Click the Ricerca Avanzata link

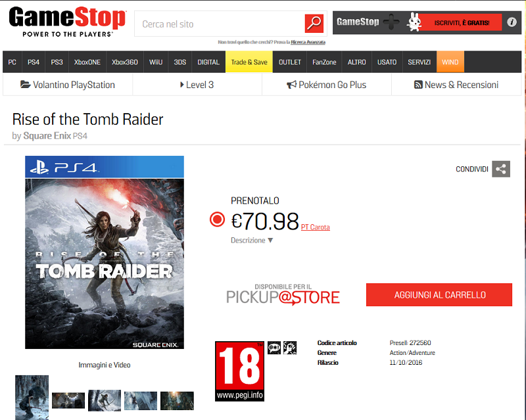[308, 42]
